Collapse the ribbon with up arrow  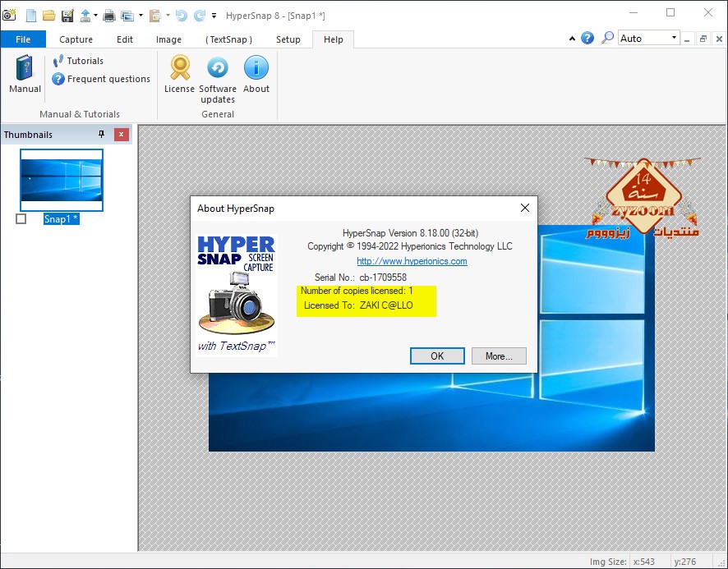point(572,39)
